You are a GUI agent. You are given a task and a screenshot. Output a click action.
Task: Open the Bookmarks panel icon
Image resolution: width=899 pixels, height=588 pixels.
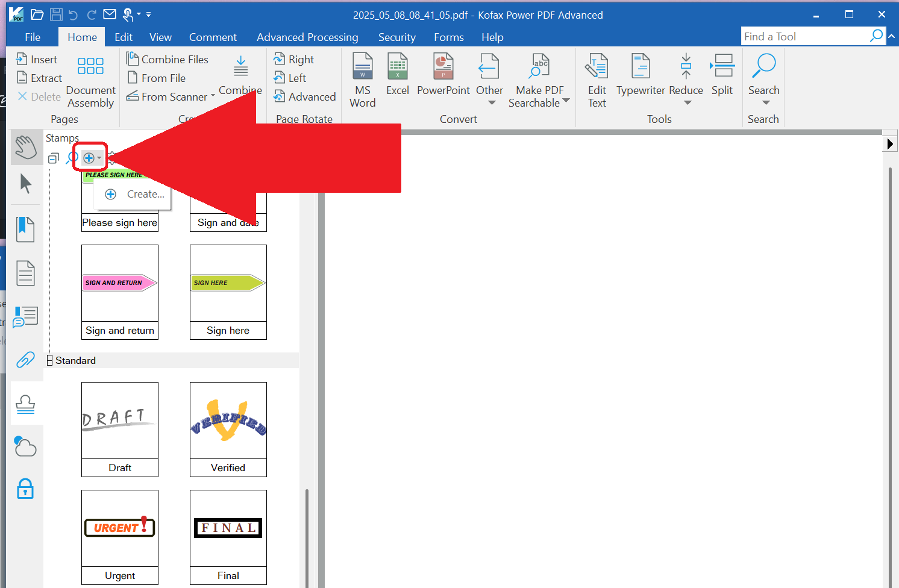click(25, 230)
